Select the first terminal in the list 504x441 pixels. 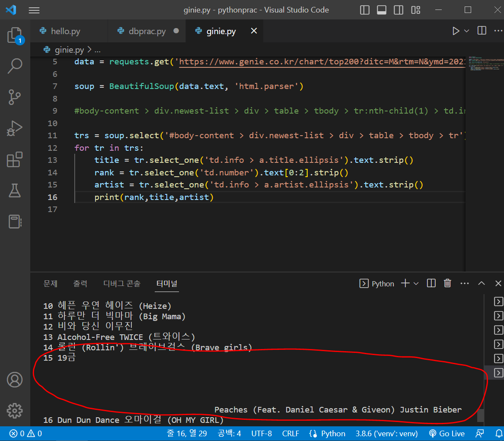pos(498,301)
